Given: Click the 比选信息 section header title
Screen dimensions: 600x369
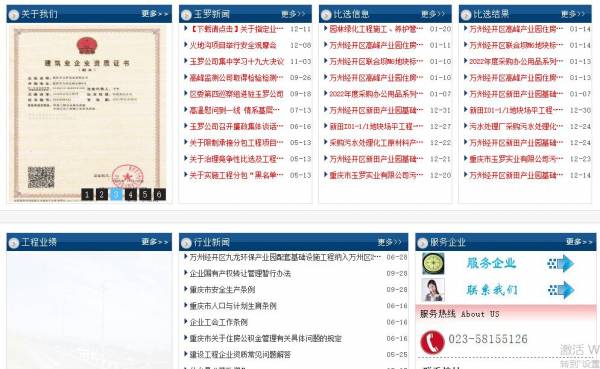Looking at the screenshot, I should click(351, 14).
